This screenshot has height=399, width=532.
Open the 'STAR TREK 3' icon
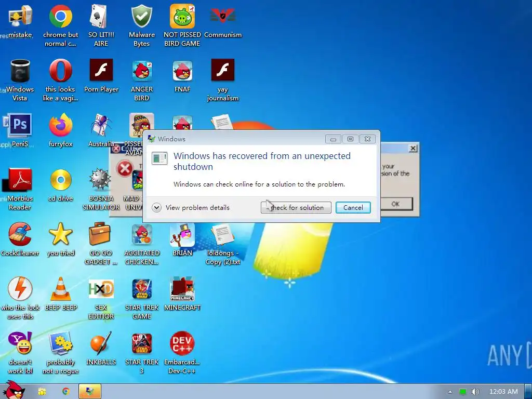point(142,343)
